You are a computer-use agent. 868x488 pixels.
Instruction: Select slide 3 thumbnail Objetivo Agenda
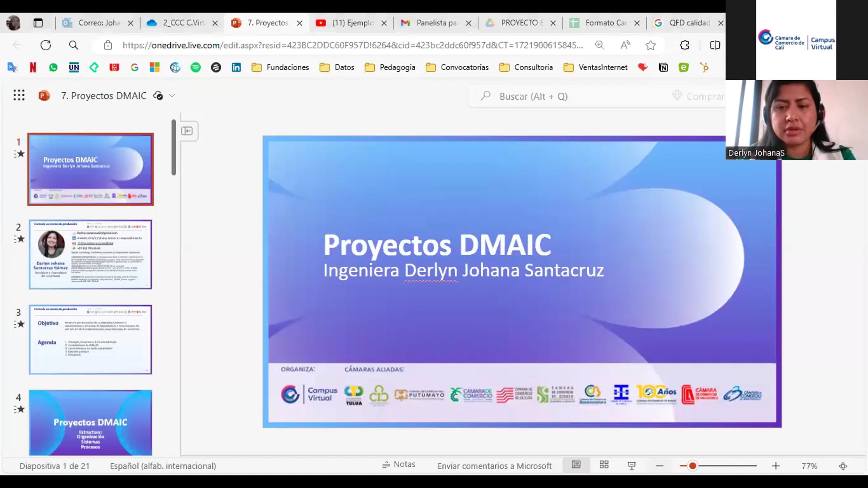pyautogui.click(x=90, y=339)
